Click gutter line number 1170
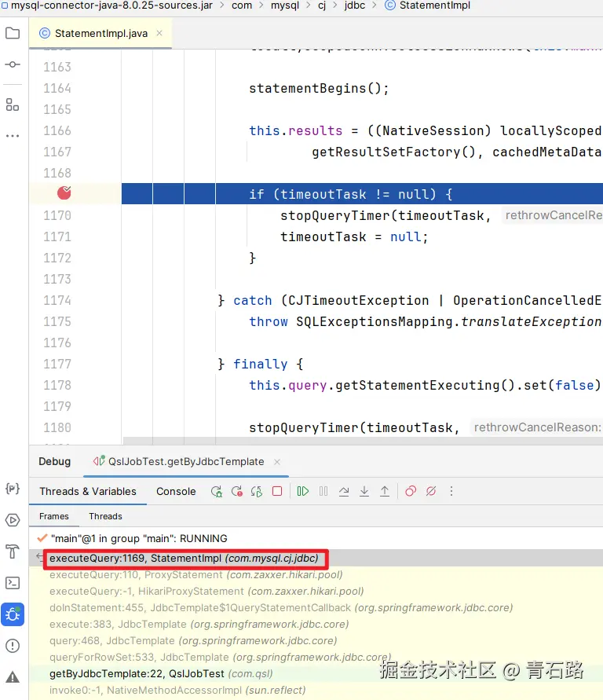This screenshot has height=700, width=603. pos(57,215)
